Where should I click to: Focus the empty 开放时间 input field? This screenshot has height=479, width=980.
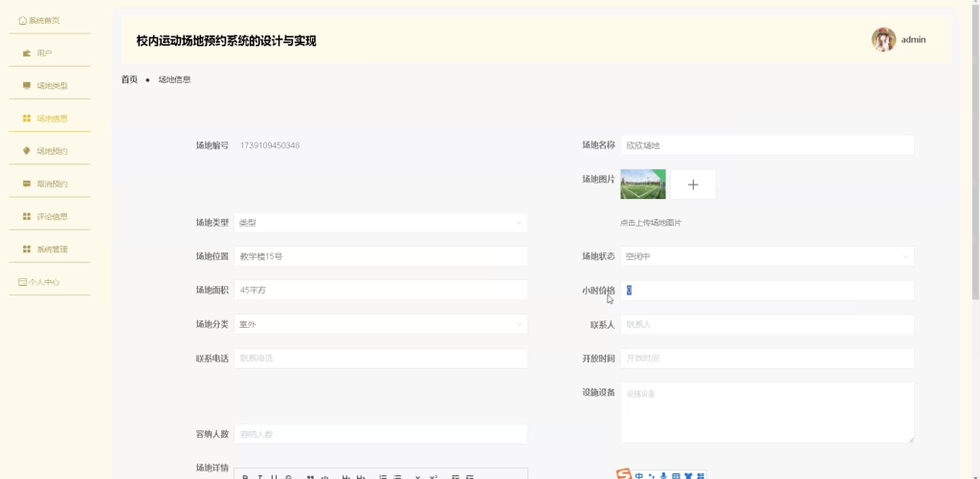click(x=767, y=358)
